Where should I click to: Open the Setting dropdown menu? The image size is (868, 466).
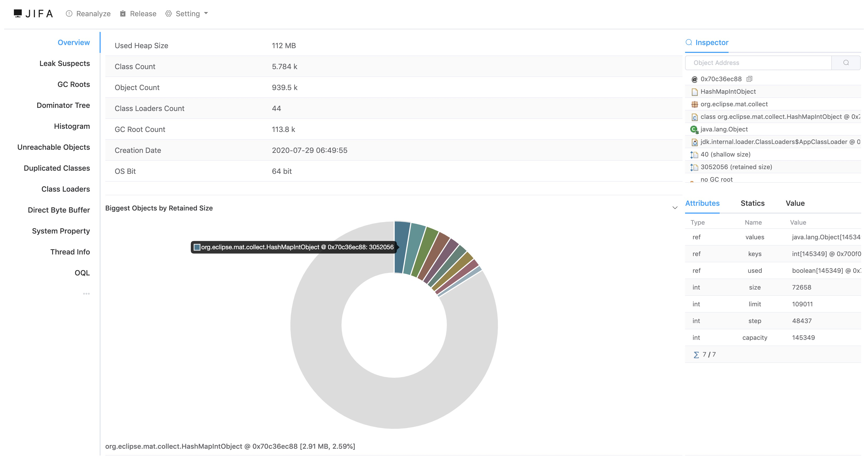(186, 13)
